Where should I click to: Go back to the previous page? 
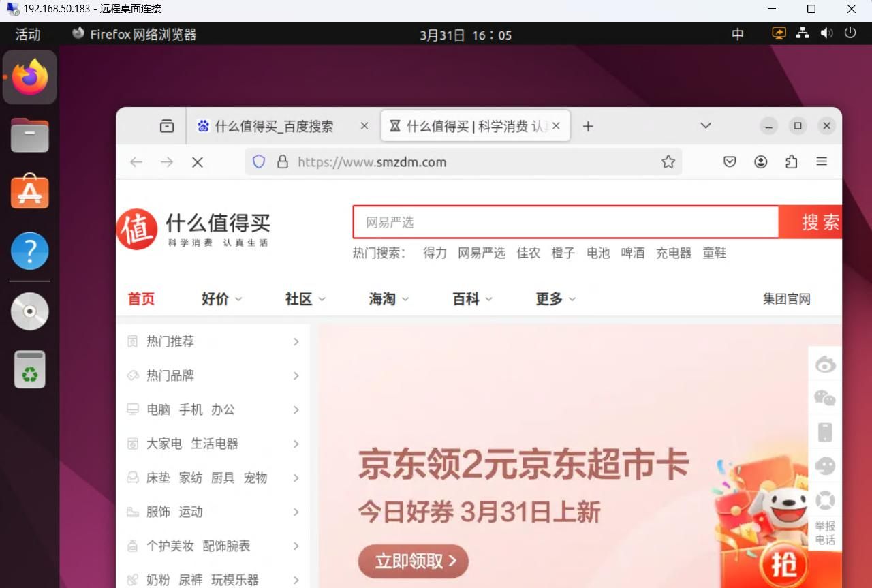pos(136,162)
